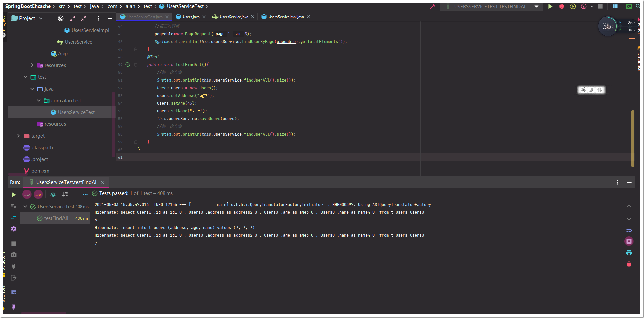
Task: Select UsersServiceImpl in project tree
Action: (90, 30)
